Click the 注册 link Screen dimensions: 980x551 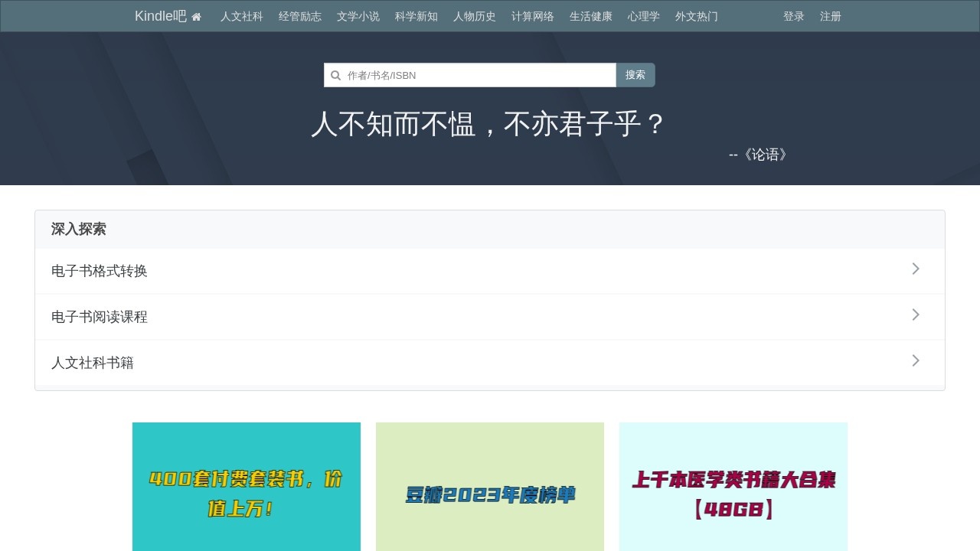pyautogui.click(x=830, y=16)
